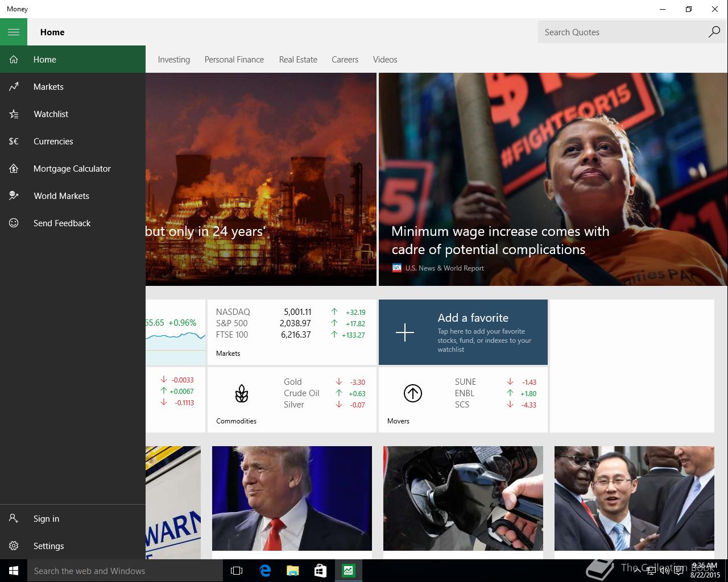Open the Commodities tile label

pyautogui.click(x=236, y=421)
